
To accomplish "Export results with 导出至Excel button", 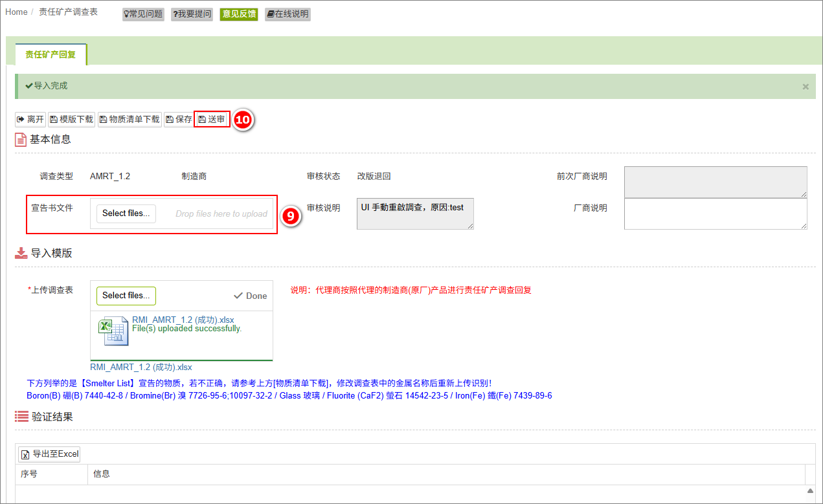I will (x=50, y=454).
